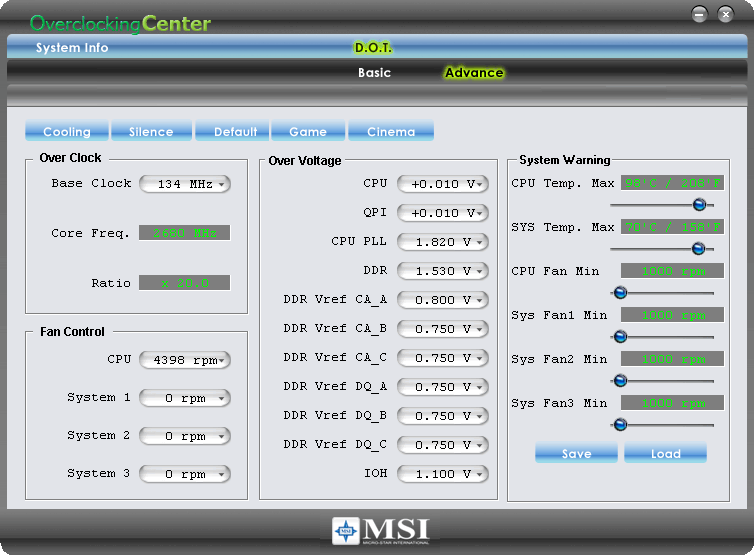This screenshot has width=754, height=555.
Task: Load saved System Warning settings
Action: point(666,453)
